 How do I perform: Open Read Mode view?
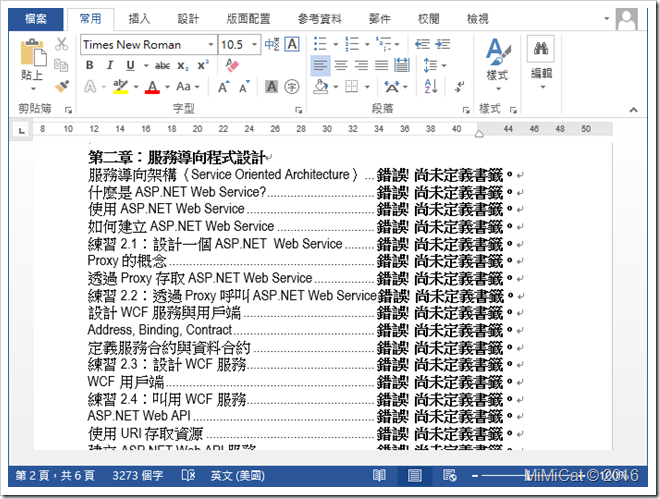[x=379, y=475]
